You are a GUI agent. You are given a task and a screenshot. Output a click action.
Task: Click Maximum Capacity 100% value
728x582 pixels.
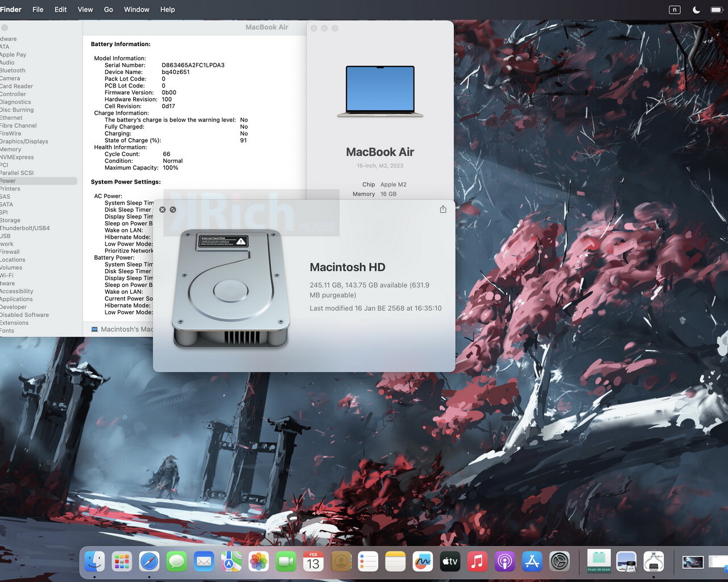point(171,168)
